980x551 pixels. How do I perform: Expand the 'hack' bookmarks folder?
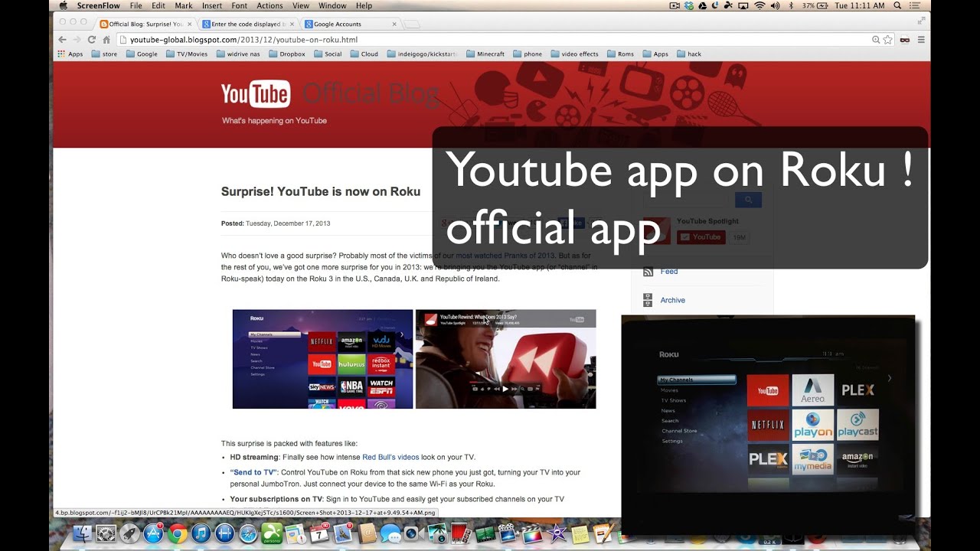tap(688, 54)
